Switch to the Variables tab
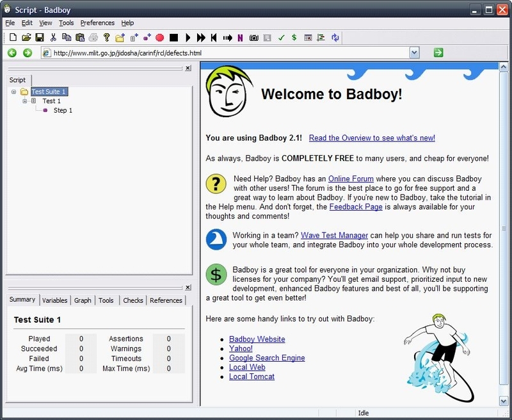The image size is (512, 420). [55, 300]
